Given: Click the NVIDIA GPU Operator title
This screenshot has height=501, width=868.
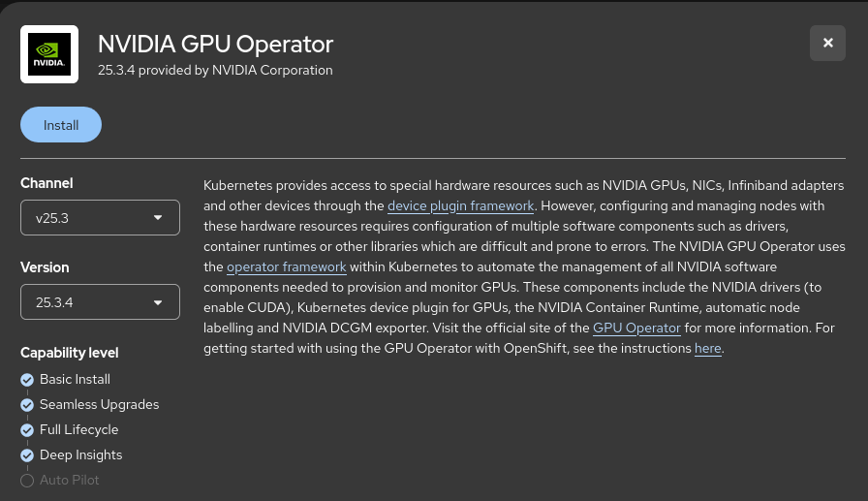Looking at the screenshot, I should click(215, 44).
